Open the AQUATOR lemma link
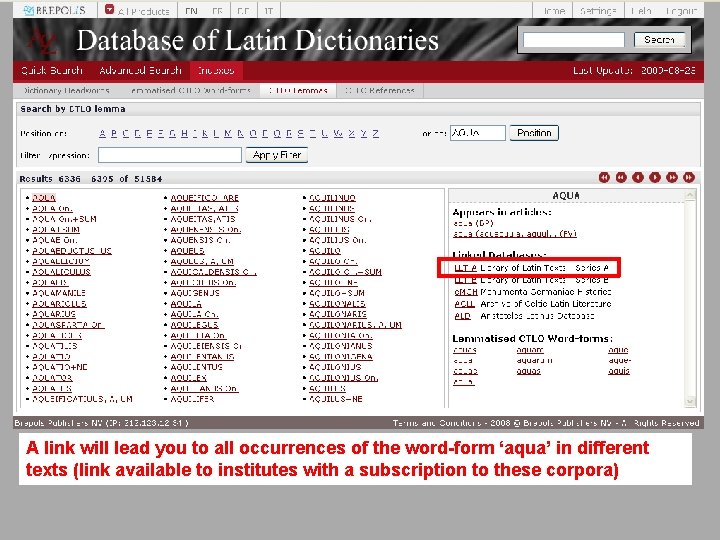This screenshot has height=540, width=720. pos(52,378)
